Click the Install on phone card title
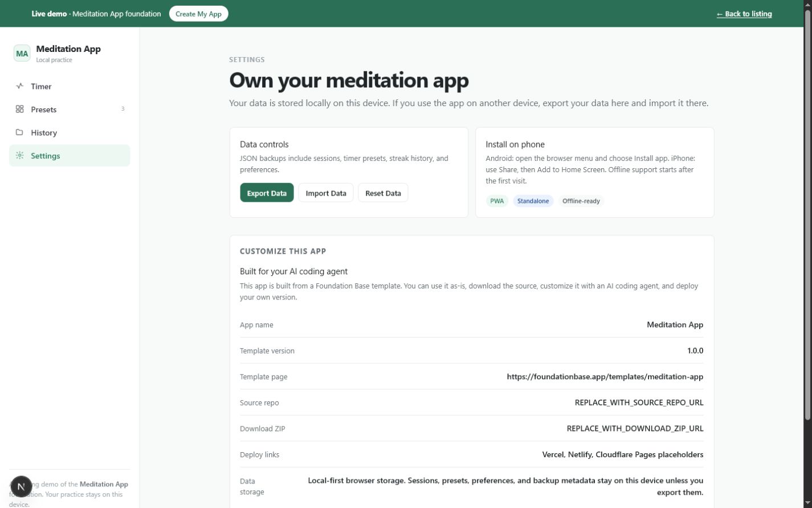The width and height of the screenshot is (812, 508). point(515,144)
